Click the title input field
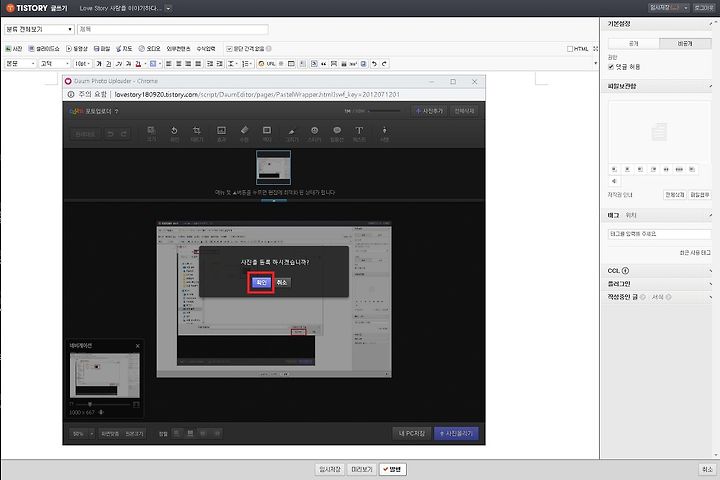The image size is (720, 480). [x=173, y=29]
